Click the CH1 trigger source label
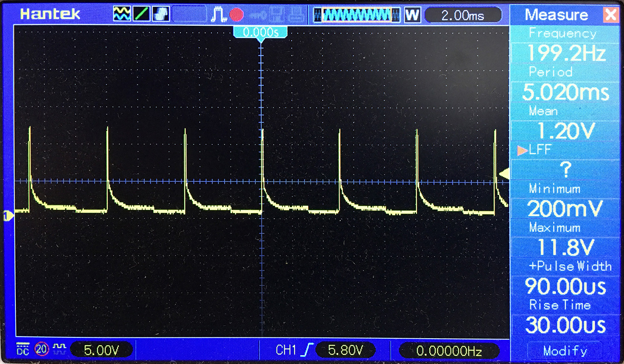This screenshot has width=624, height=364. point(286,350)
